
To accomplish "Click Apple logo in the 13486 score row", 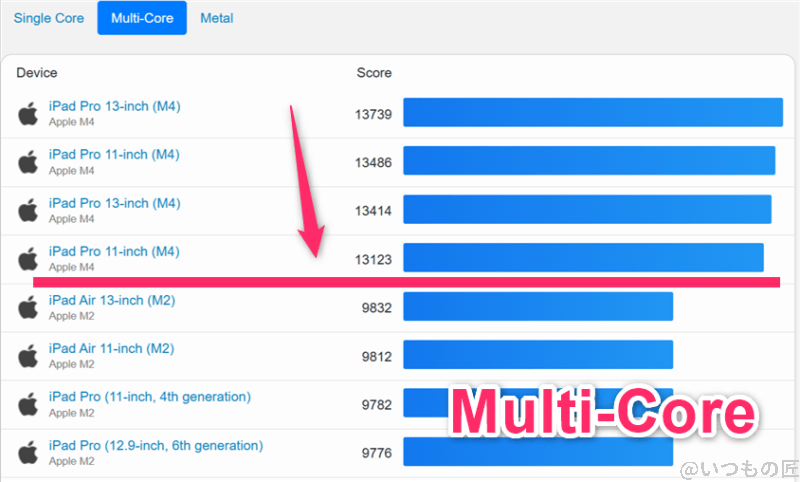I will [x=28, y=161].
